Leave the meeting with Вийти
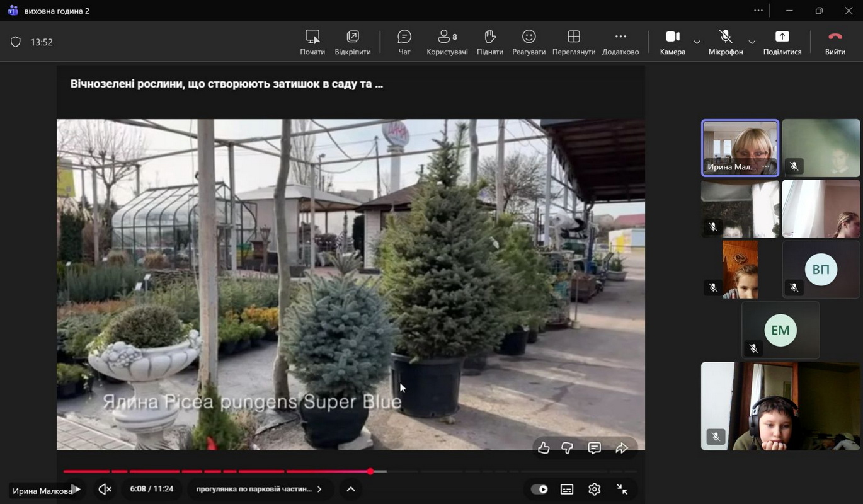 pos(835,42)
